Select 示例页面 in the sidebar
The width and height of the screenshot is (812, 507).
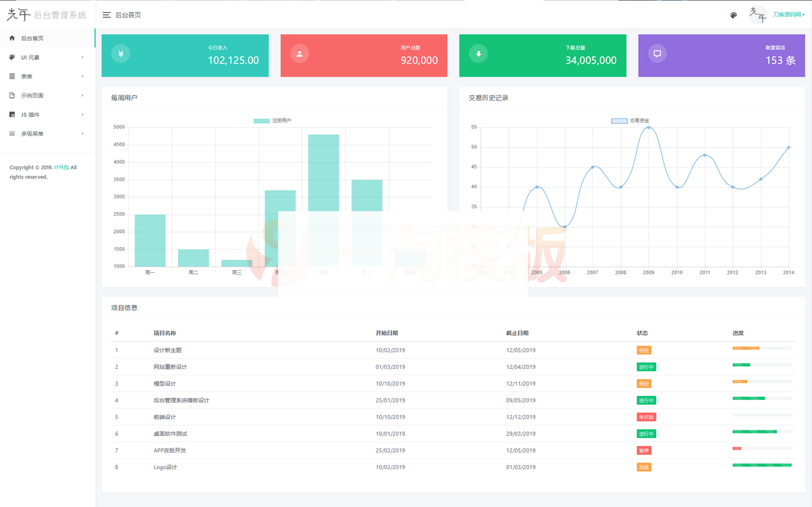(32, 95)
